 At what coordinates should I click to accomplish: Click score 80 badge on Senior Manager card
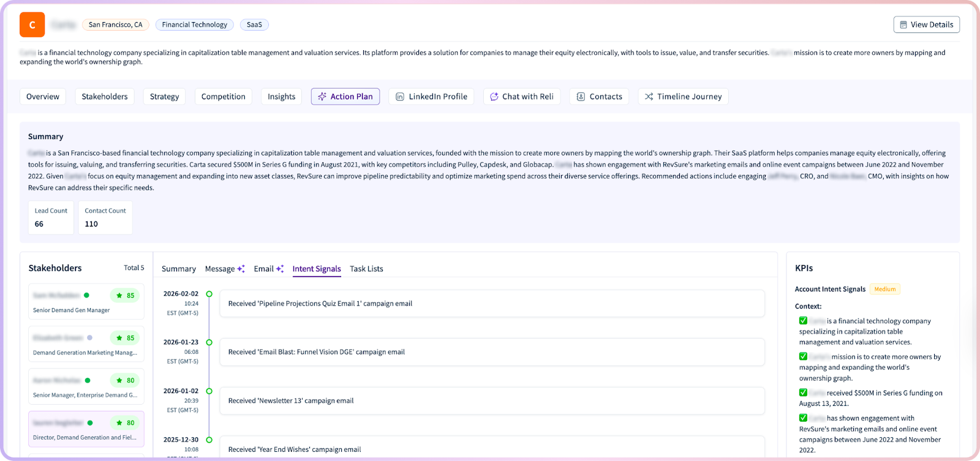tap(125, 380)
